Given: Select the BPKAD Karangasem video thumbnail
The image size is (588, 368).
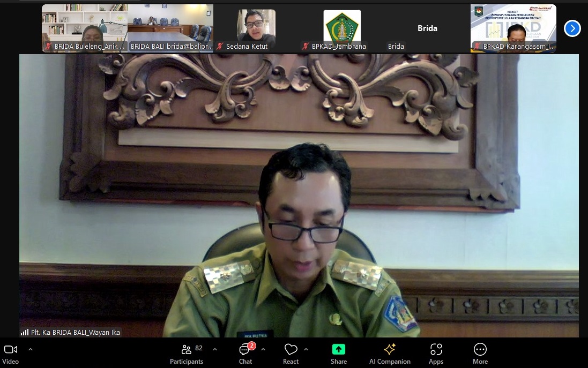Looking at the screenshot, I should [513, 28].
